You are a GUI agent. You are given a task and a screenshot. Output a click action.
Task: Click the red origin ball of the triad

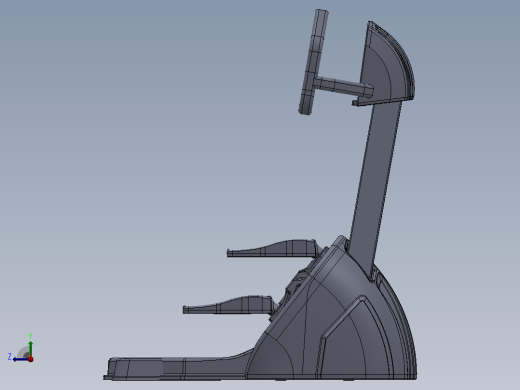pyautogui.click(x=31, y=359)
